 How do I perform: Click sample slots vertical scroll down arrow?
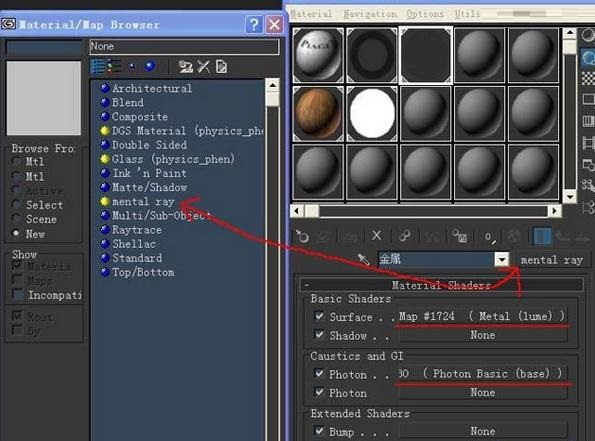click(570, 197)
